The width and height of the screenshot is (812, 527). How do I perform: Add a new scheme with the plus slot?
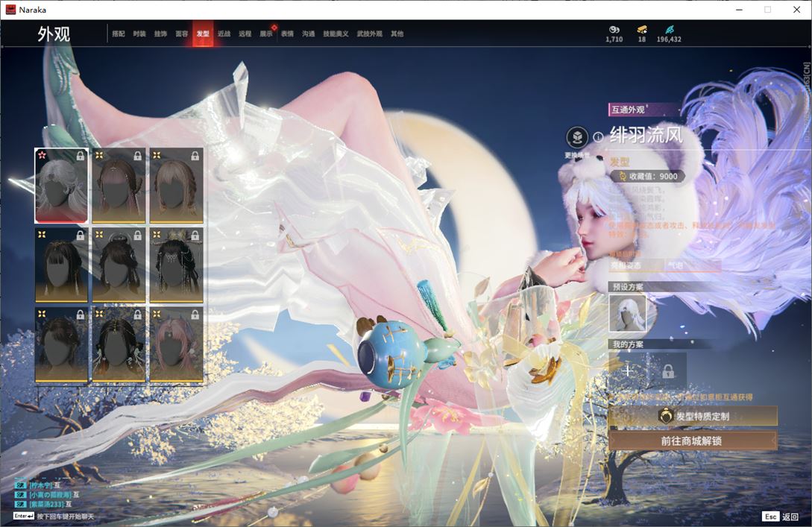[628, 370]
